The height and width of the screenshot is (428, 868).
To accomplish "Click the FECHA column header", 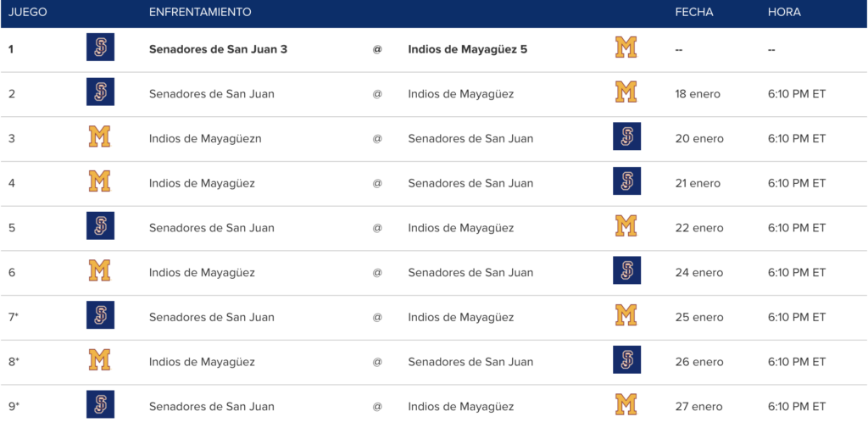I will (694, 12).
